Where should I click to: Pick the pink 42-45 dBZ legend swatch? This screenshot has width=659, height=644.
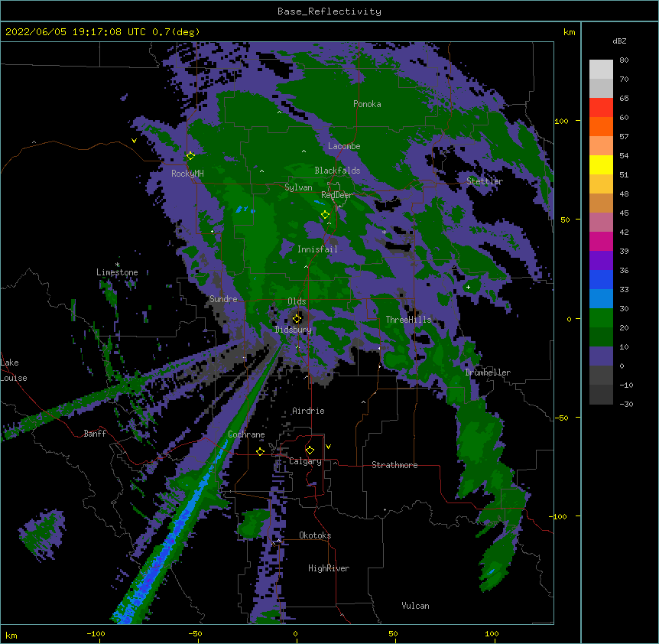click(x=601, y=223)
